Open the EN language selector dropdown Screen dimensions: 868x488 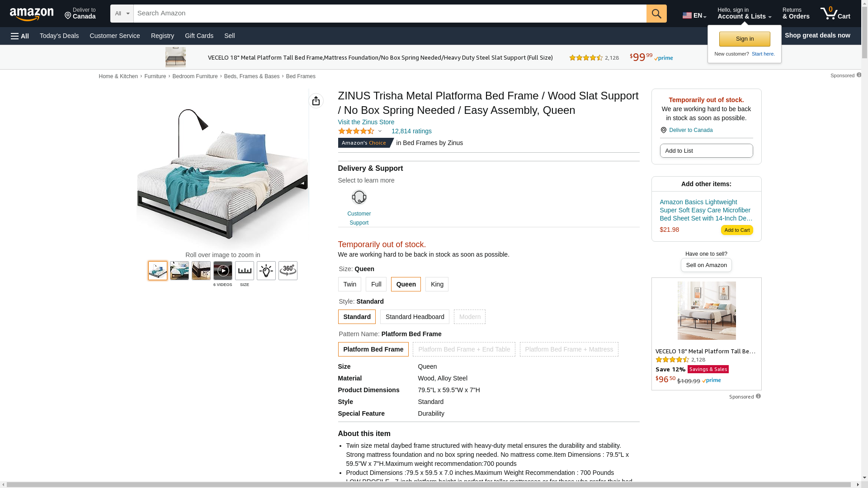tap(694, 15)
